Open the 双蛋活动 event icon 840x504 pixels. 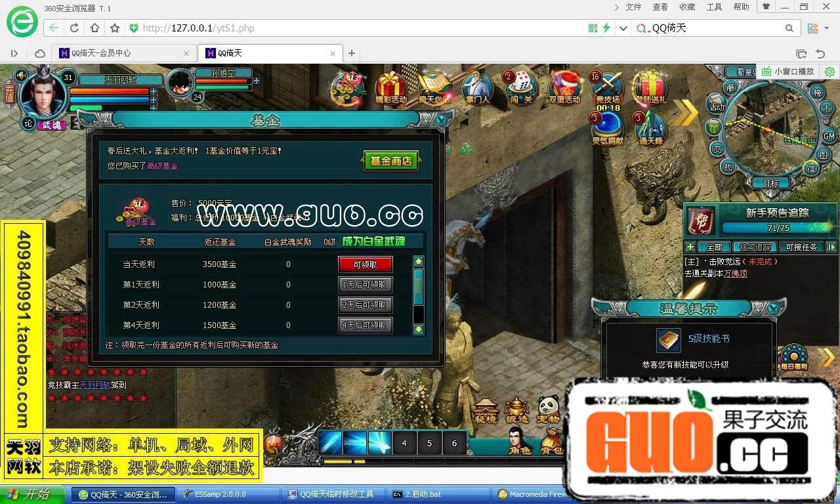(564, 87)
